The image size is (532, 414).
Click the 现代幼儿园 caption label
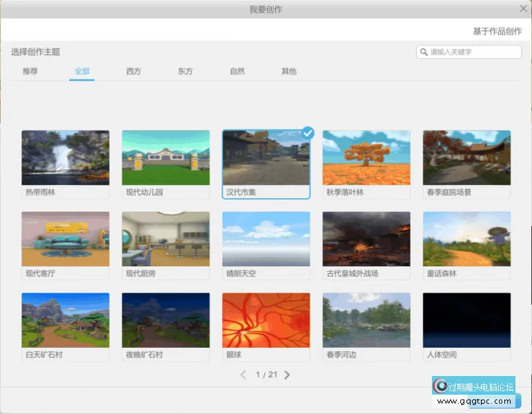144,192
